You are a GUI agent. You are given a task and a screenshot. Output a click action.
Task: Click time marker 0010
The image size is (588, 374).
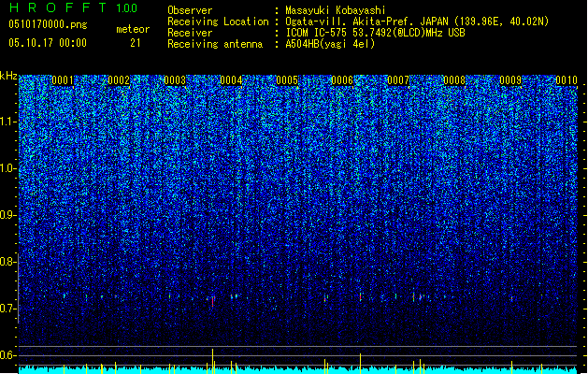(566, 80)
